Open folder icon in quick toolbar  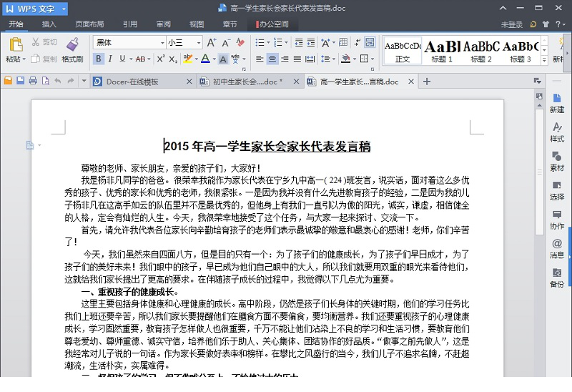[x=8, y=81]
